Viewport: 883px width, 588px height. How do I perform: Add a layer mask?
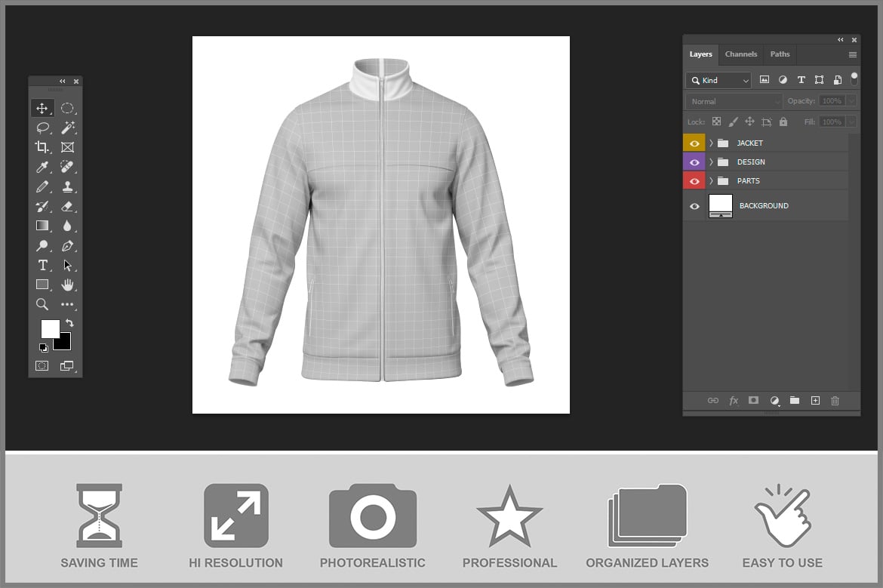(753, 401)
